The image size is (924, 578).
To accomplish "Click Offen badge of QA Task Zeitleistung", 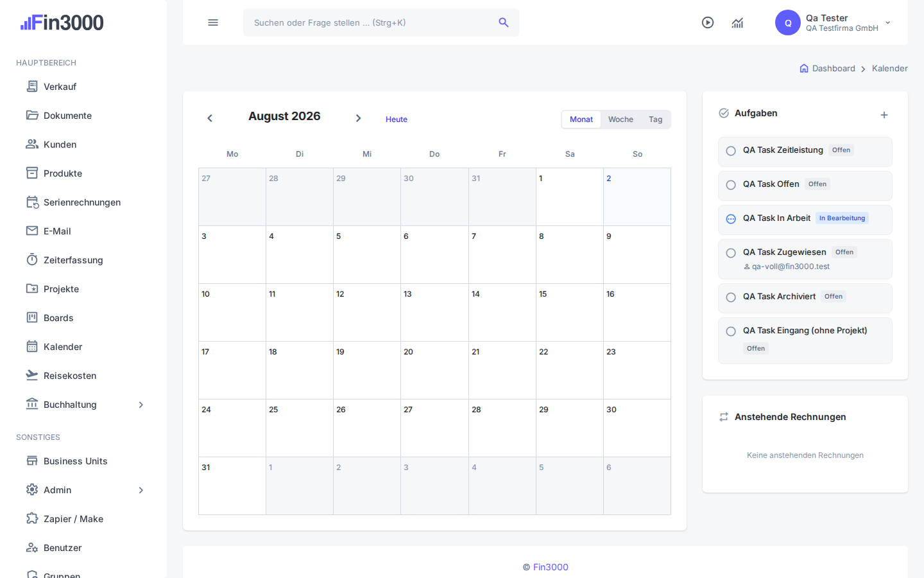I will coord(841,150).
